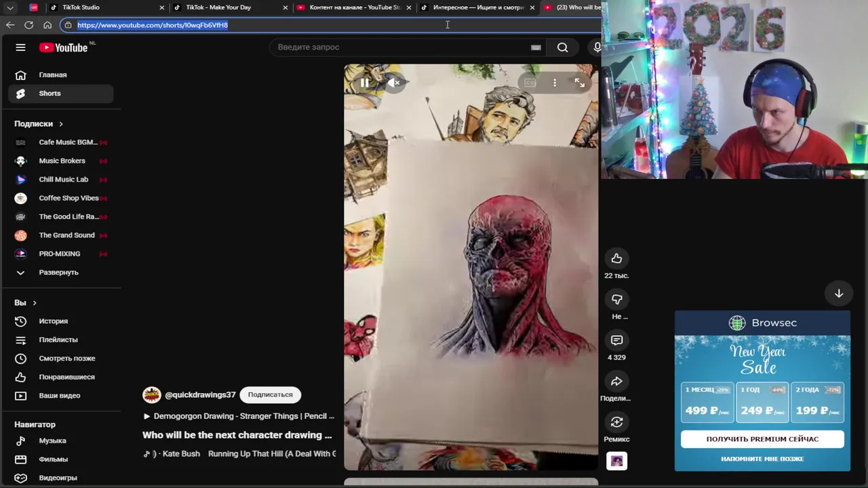This screenshot has height=488, width=868.
Task: Open the on-screen keyboard icon in the search box
Action: coord(536,47)
